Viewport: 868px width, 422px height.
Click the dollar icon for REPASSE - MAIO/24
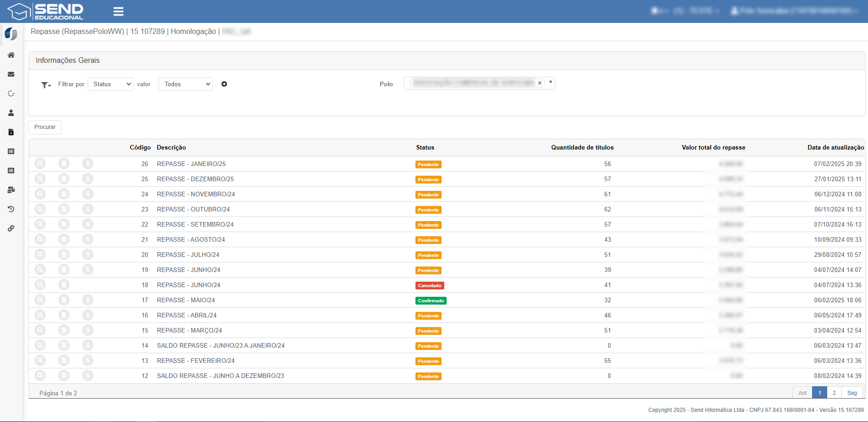coord(88,300)
